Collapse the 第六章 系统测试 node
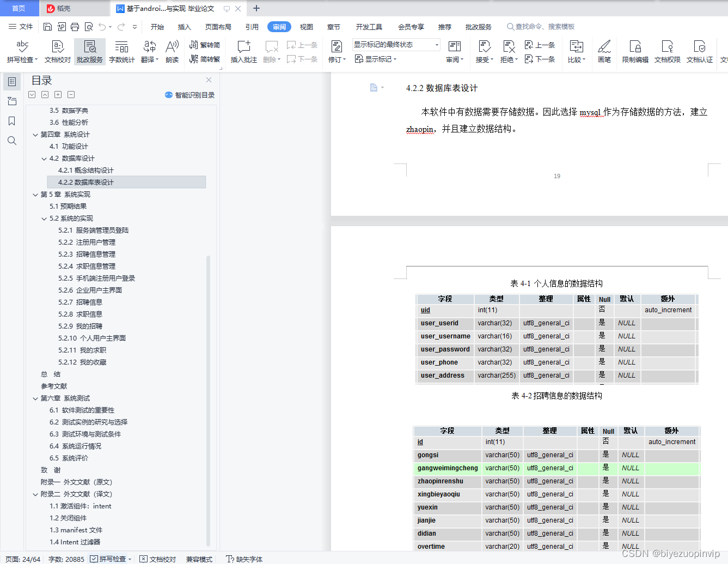Image resolution: width=728 pixels, height=564 pixels. (x=35, y=398)
